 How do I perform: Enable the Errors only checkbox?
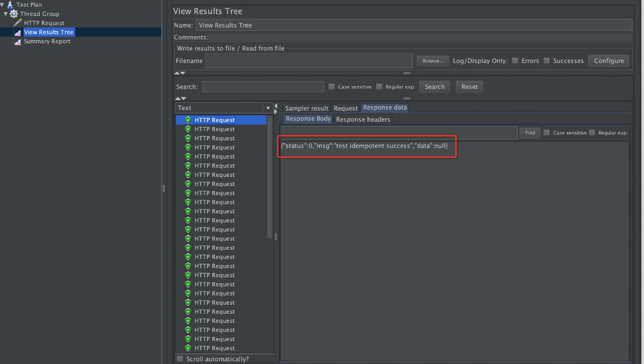[x=515, y=61]
